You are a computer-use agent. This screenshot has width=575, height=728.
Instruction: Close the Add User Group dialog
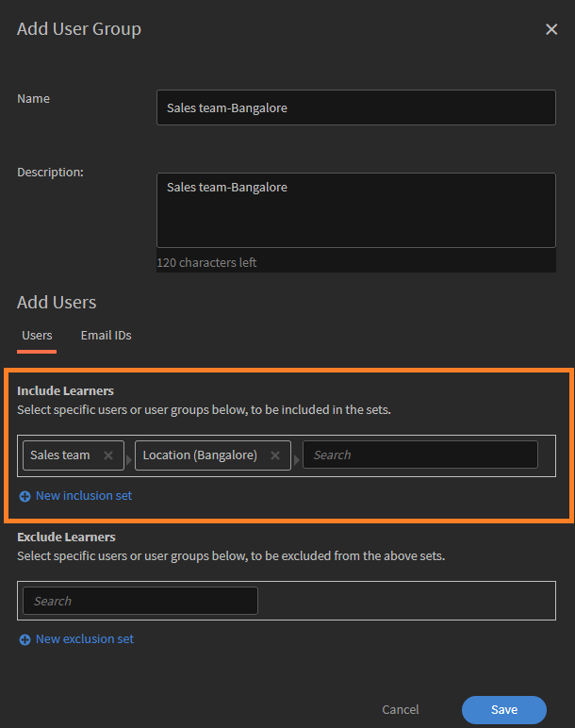pyautogui.click(x=551, y=29)
